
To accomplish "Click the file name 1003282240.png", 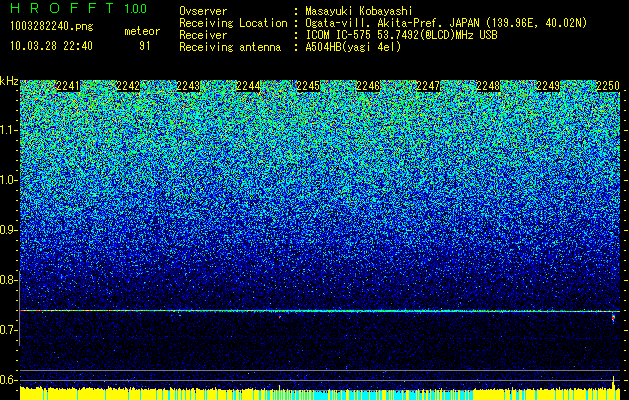I will coord(52,26).
